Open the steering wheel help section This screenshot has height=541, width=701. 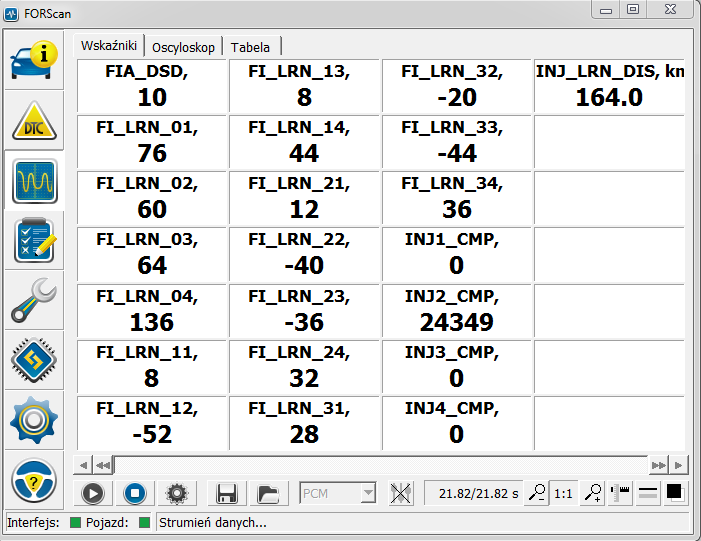34,481
